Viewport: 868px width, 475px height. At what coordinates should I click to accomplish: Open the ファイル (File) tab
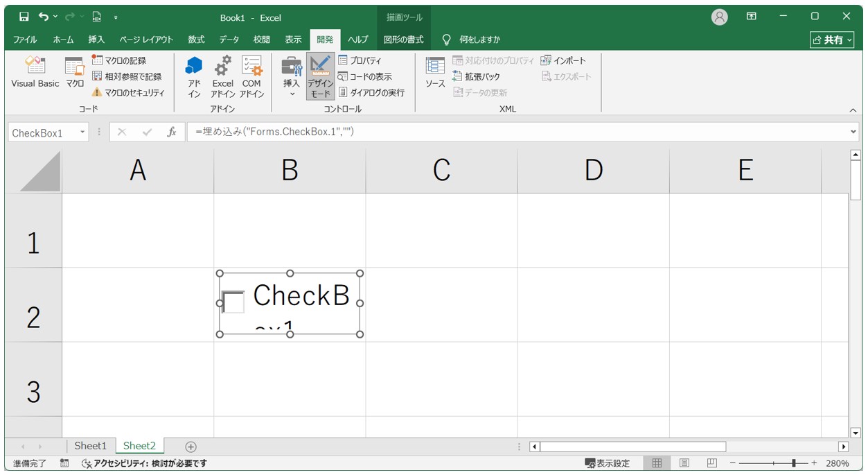pos(25,40)
